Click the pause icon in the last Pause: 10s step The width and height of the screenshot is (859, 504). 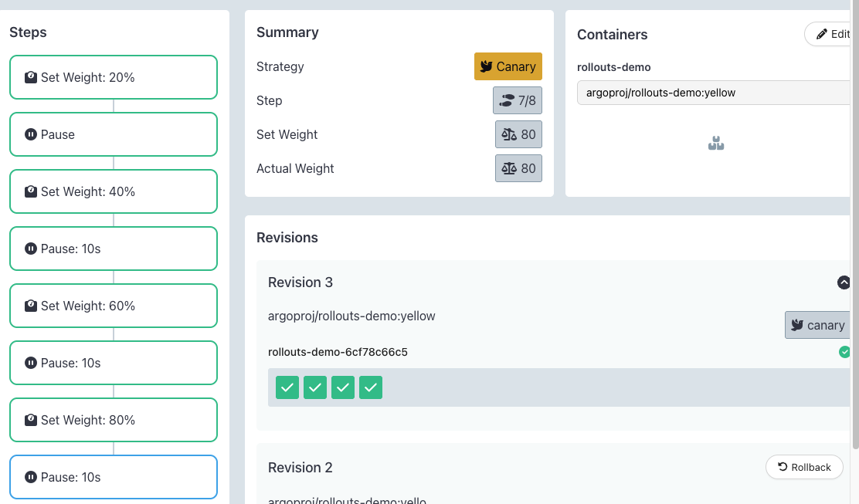point(31,477)
